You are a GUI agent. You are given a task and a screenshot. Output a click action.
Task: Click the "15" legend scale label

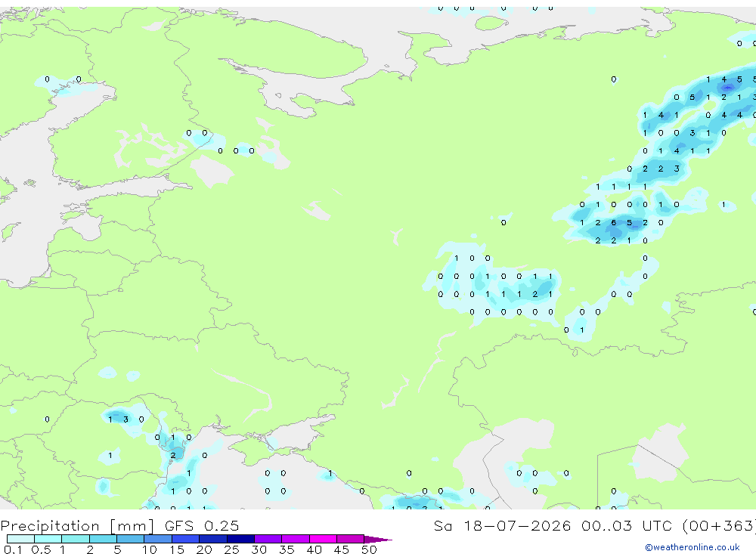click(177, 549)
